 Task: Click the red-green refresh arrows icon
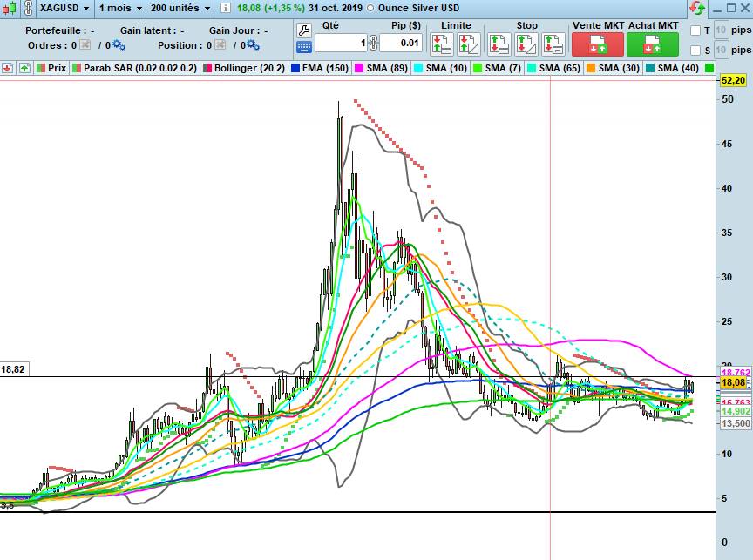coord(697,8)
